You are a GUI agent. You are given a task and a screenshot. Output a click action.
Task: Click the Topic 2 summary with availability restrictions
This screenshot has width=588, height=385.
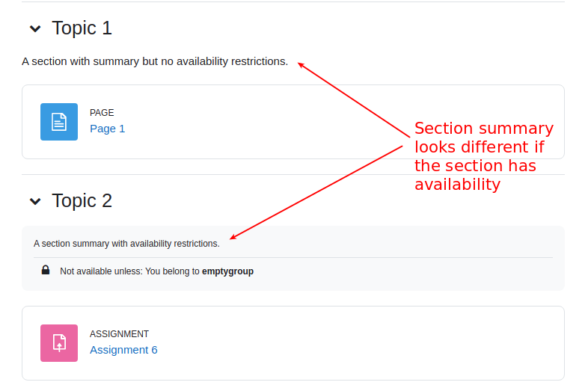[x=126, y=244]
